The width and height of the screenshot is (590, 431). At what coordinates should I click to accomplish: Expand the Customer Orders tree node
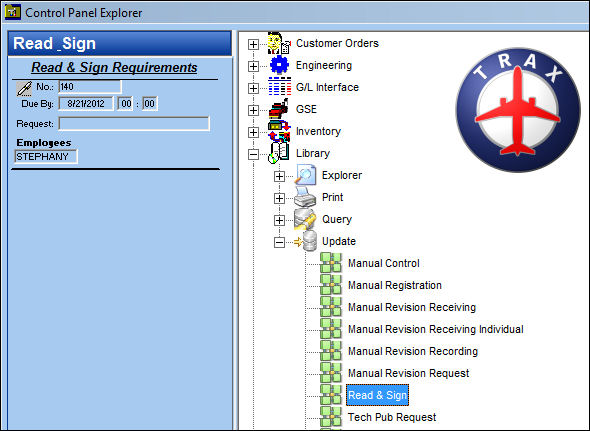[253, 44]
